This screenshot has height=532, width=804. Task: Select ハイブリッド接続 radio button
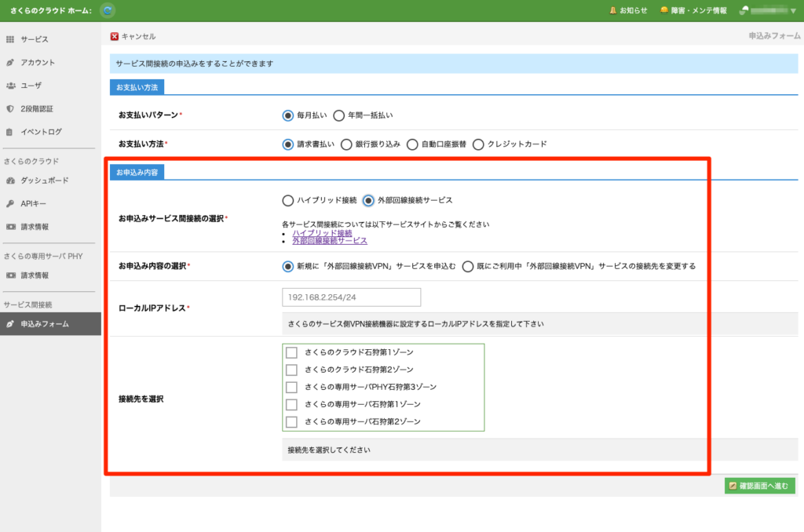[x=287, y=200]
